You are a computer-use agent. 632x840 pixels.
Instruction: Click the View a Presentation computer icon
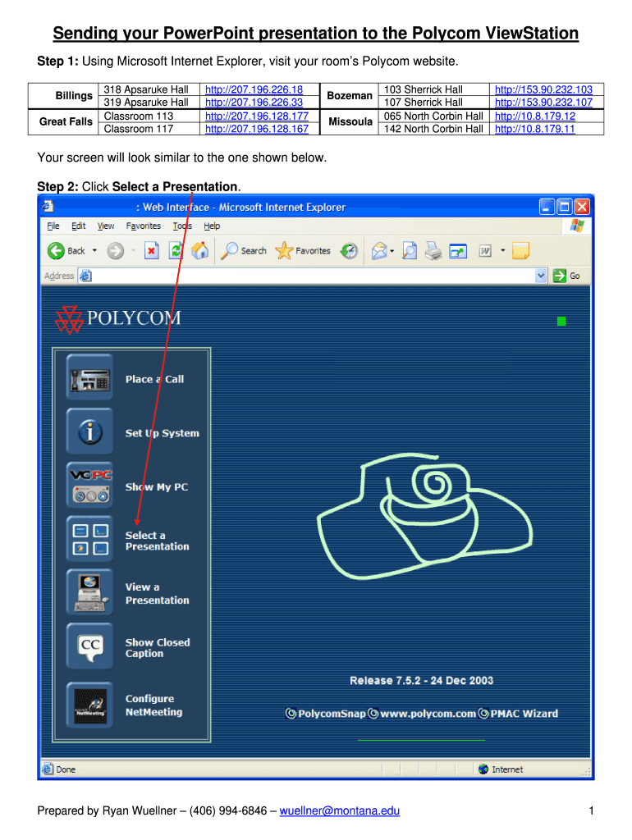pos(89,593)
